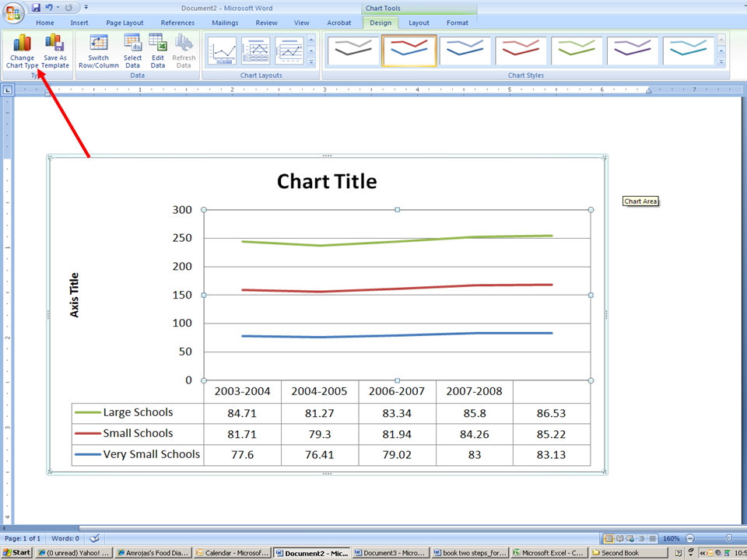Switch to Full Screen Reading view
The image size is (747, 560).
620,538
